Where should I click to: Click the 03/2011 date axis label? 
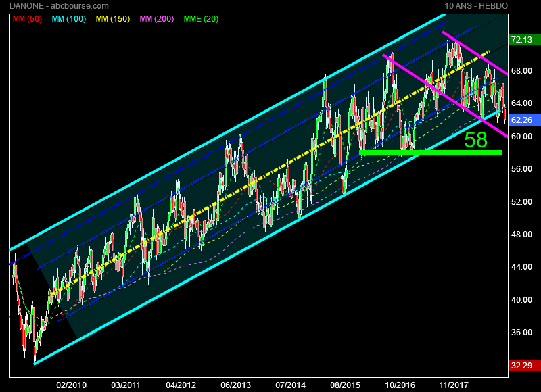[126, 385]
